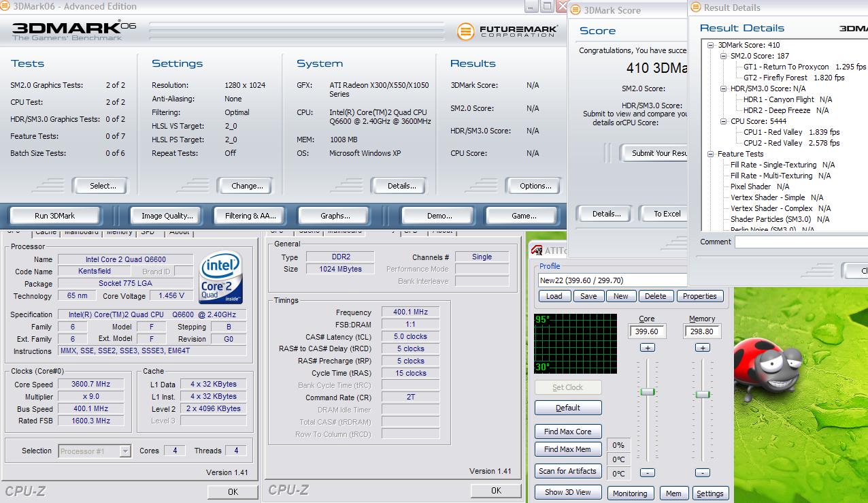Load the ATITool profile
Screen dimensions: 868x503
[x=554, y=296]
